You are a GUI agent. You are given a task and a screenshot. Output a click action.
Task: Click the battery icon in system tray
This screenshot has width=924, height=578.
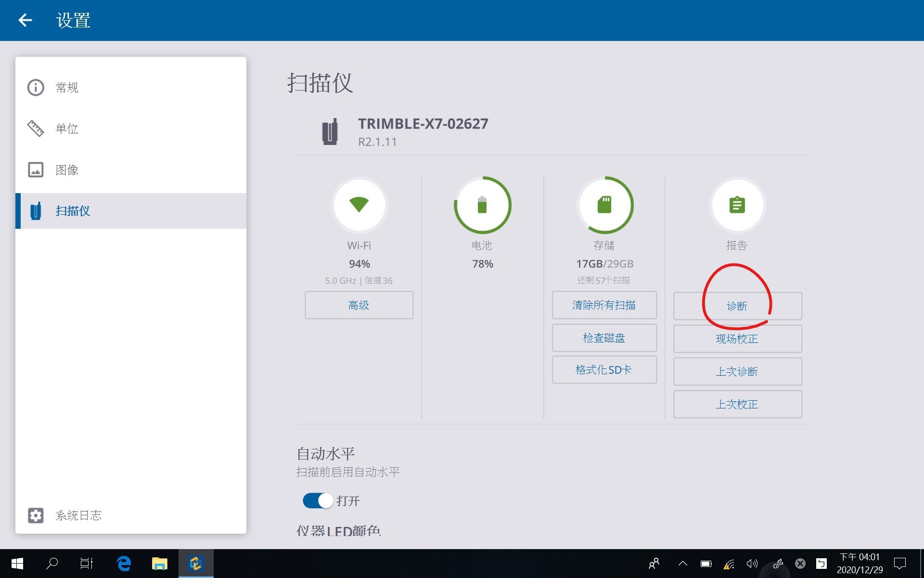(706, 564)
